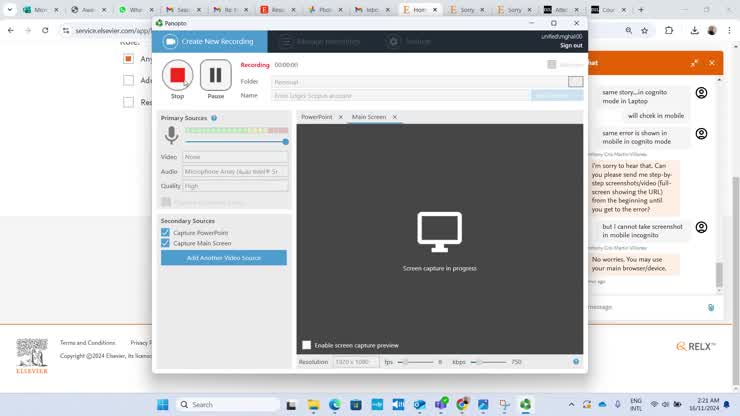740x416 pixels.
Task: Open the Quality dropdown
Action: coord(235,186)
